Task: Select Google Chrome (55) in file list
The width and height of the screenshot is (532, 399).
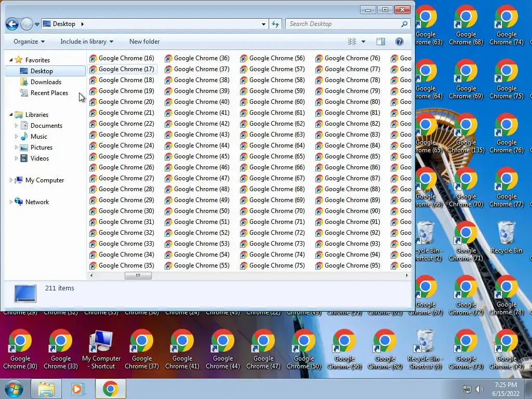Action: (197, 265)
